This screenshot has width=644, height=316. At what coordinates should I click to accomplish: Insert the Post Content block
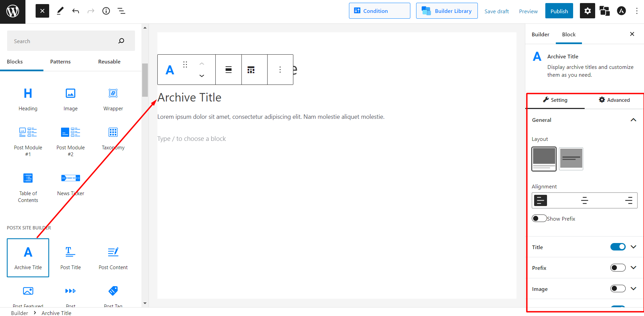113,258
